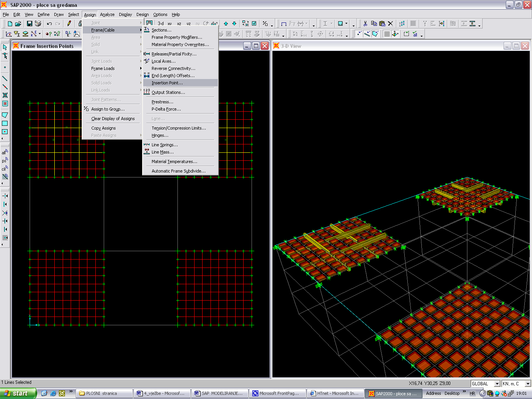Open the dropdown beside the E/K icon
Viewport: 532px width, 399px height.
(x=40, y=34)
